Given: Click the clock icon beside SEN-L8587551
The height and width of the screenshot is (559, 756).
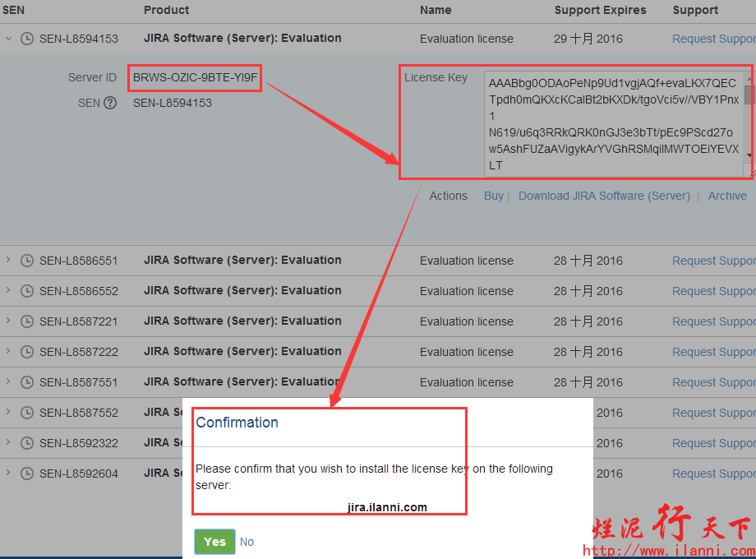Looking at the screenshot, I should pyautogui.click(x=27, y=382).
